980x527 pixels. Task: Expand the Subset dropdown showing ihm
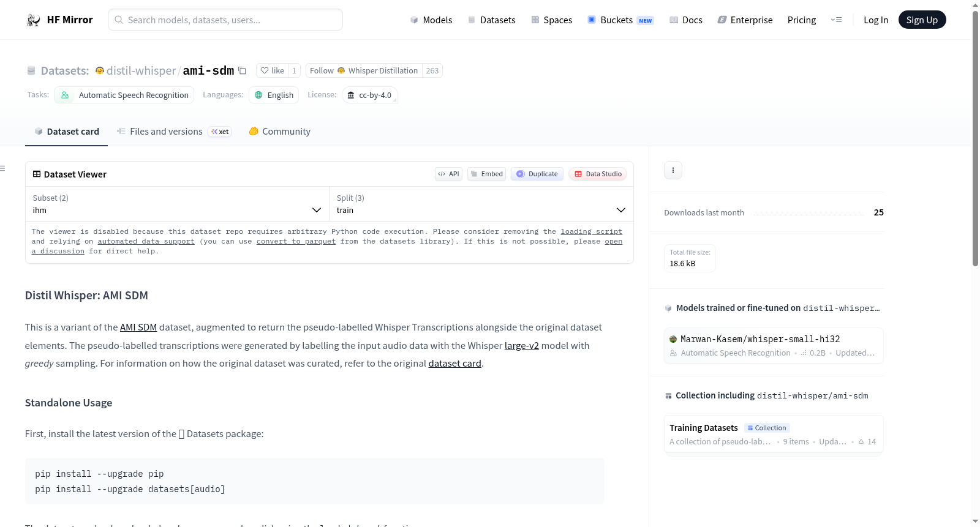point(178,204)
